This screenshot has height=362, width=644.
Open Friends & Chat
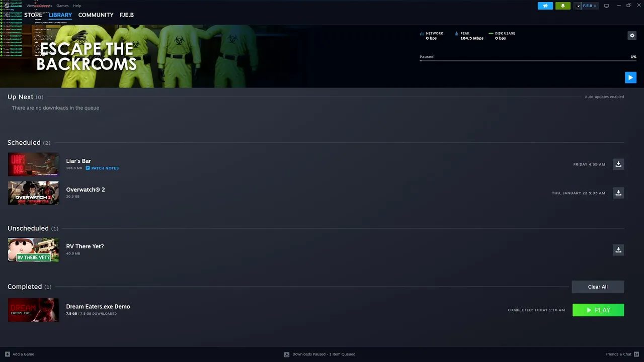pyautogui.click(x=618, y=354)
